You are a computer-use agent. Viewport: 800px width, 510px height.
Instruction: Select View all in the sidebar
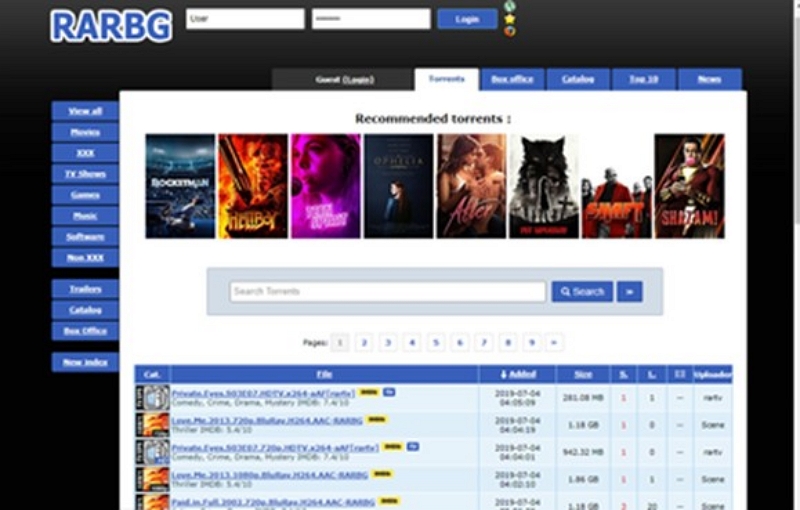tap(85, 111)
